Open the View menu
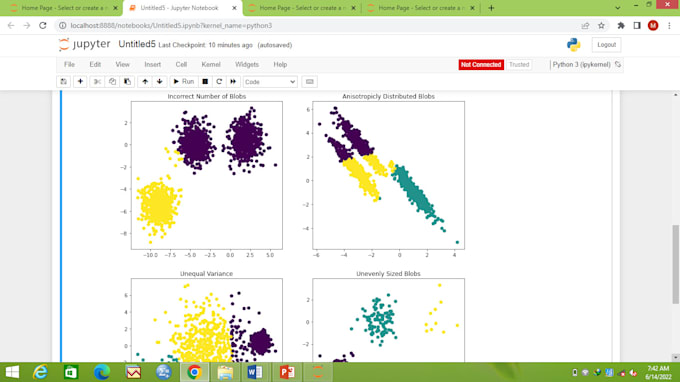The height and width of the screenshot is (382, 680). pos(122,65)
